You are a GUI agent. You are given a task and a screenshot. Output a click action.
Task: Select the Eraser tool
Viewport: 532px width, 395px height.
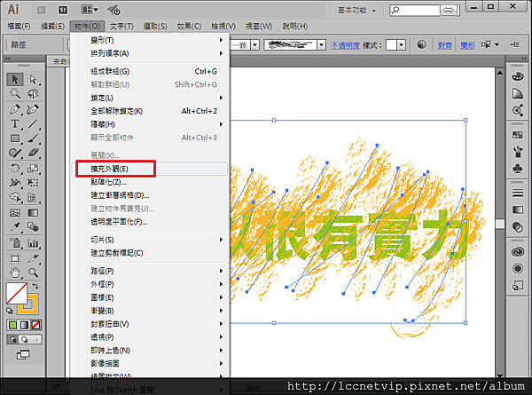coord(33,153)
